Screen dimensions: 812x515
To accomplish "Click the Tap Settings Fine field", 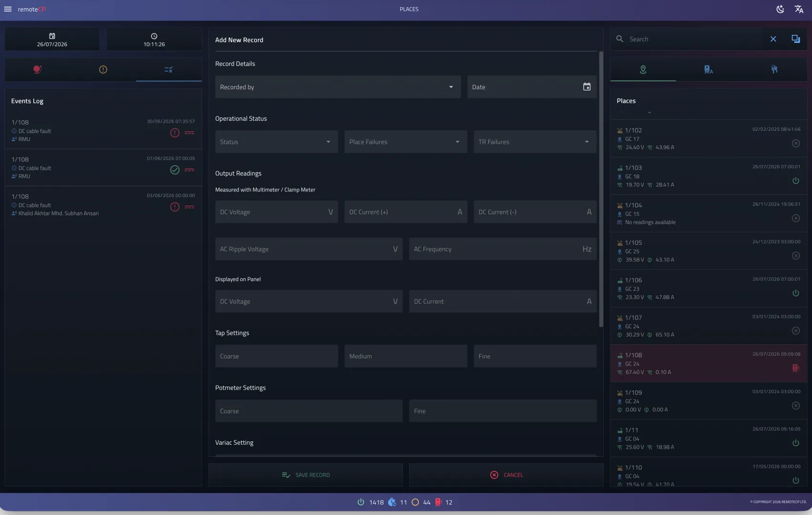I will coord(535,356).
